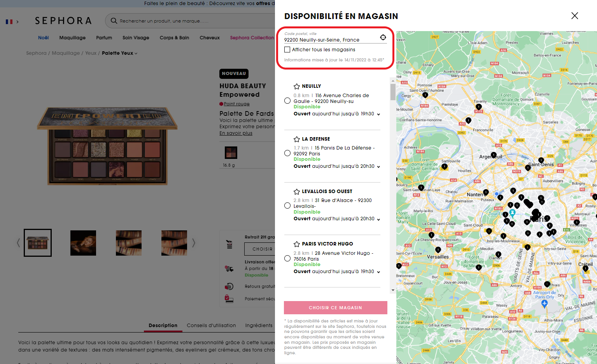Expand Neuilly opening hours

(378, 114)
